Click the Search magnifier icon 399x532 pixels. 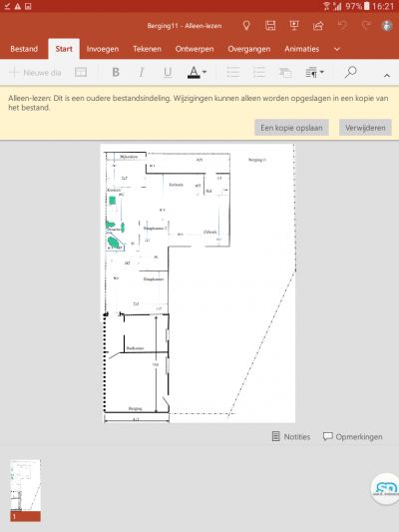point(350,72)
